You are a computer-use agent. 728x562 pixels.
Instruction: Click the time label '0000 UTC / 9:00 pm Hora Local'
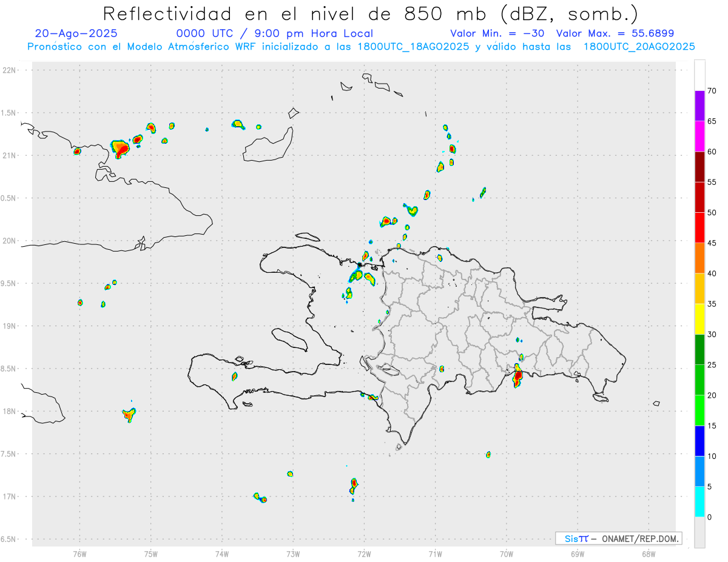[275, 33]
